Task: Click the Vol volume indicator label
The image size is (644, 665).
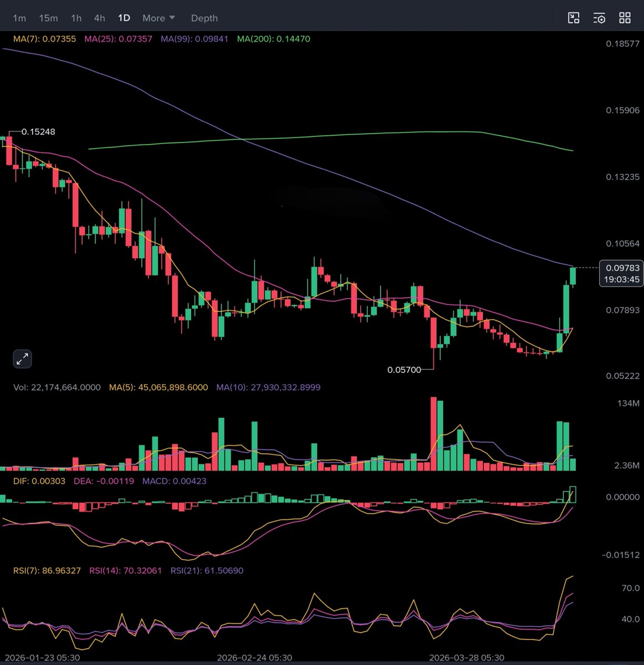Action: tap(57, 387)
